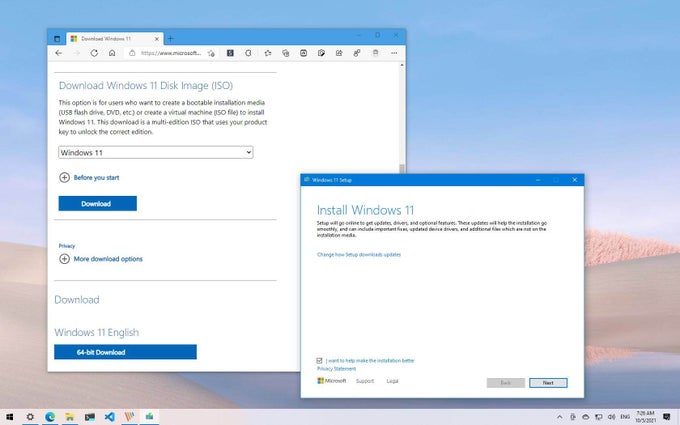The height and width of the screenshot is (425, 680).
Task: Click the blue Download button
Action: click(97, 203)
